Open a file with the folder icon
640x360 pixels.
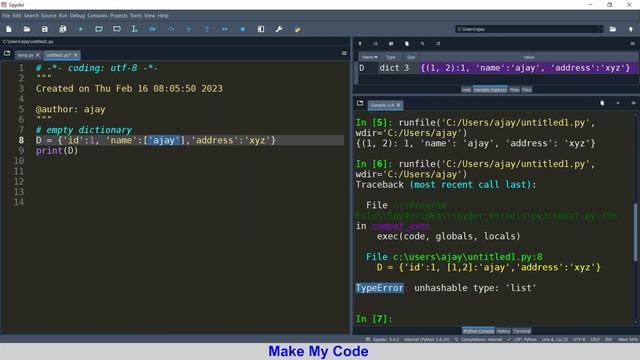[27, 29]
